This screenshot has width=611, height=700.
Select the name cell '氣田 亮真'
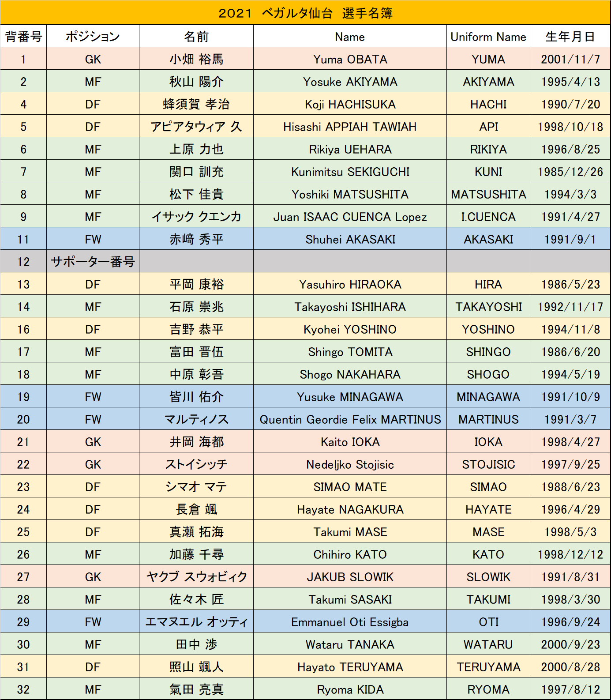point(196,689)
